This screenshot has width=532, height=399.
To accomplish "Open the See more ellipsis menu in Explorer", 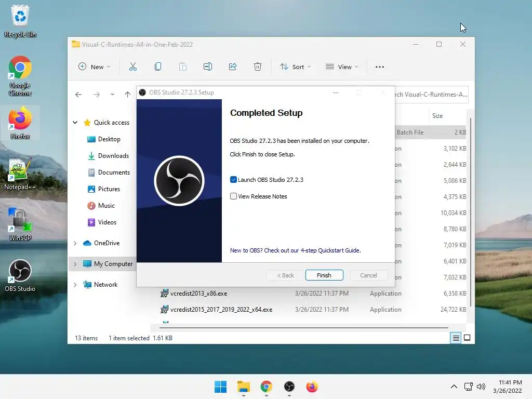I will point(380,67).
